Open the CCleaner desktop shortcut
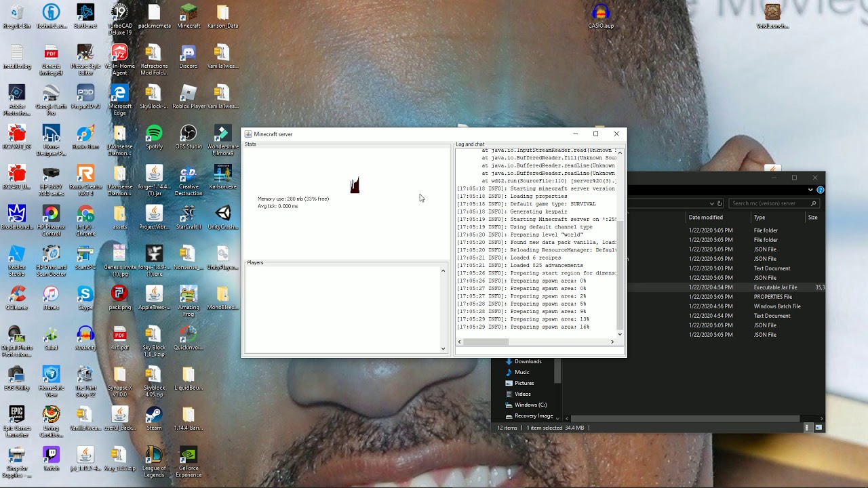The height and width of the screenshot is (488, 868). (16, 298)
